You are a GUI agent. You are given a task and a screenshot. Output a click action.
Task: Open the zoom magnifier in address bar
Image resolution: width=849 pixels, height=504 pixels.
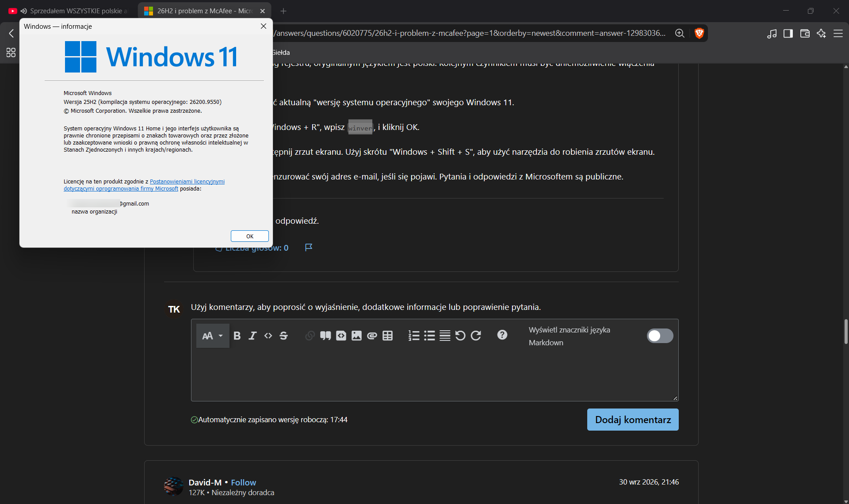(680, 33)
